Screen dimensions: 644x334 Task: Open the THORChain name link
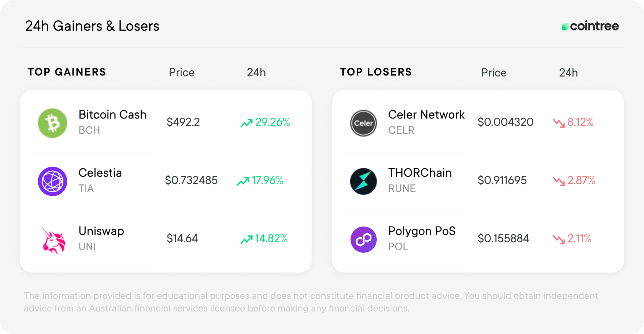pos(420,173)
